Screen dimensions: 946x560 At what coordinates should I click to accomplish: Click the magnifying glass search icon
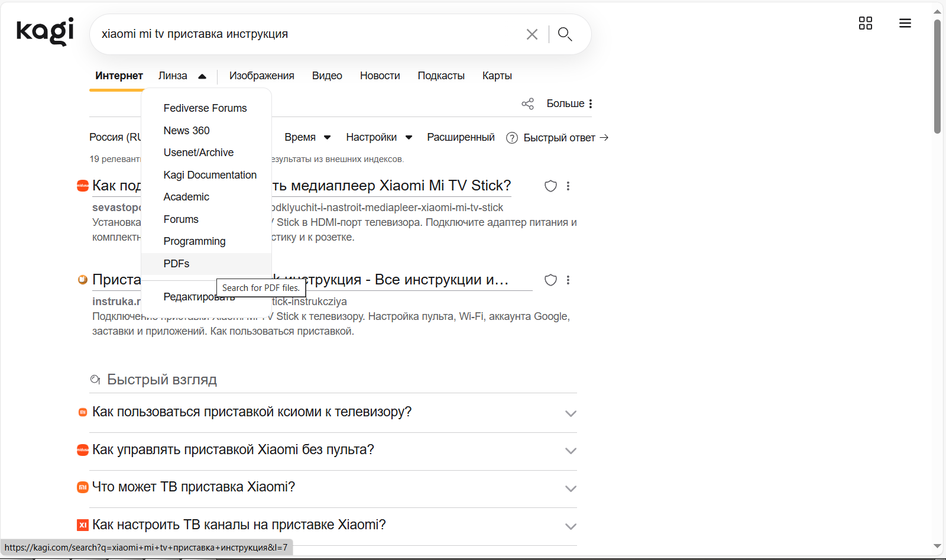point(564,34)
